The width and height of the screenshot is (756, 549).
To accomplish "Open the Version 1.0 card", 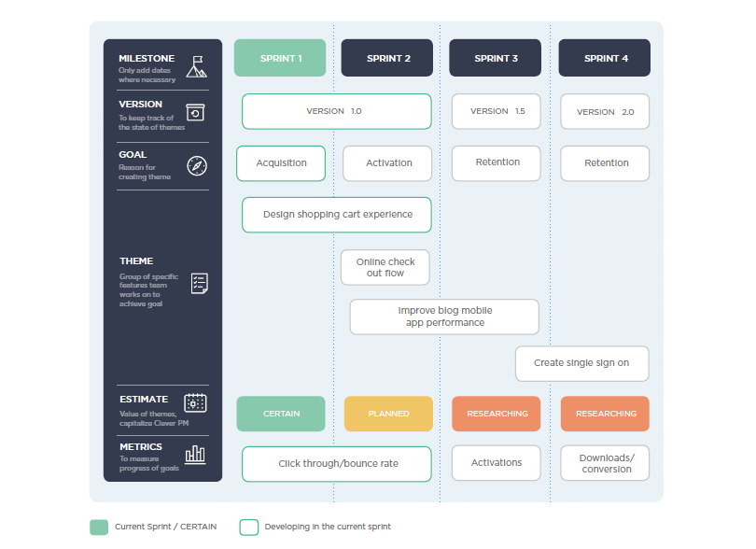I will pos(337,111).
